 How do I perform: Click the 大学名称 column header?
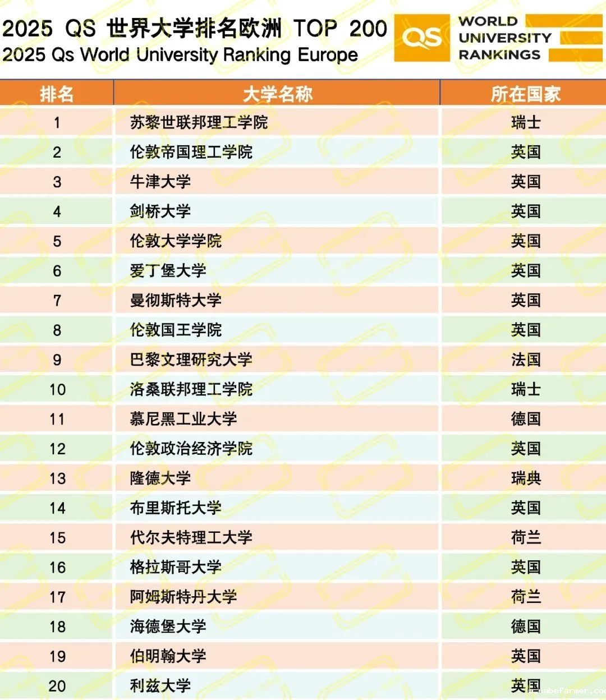click(x=277, y=94)
